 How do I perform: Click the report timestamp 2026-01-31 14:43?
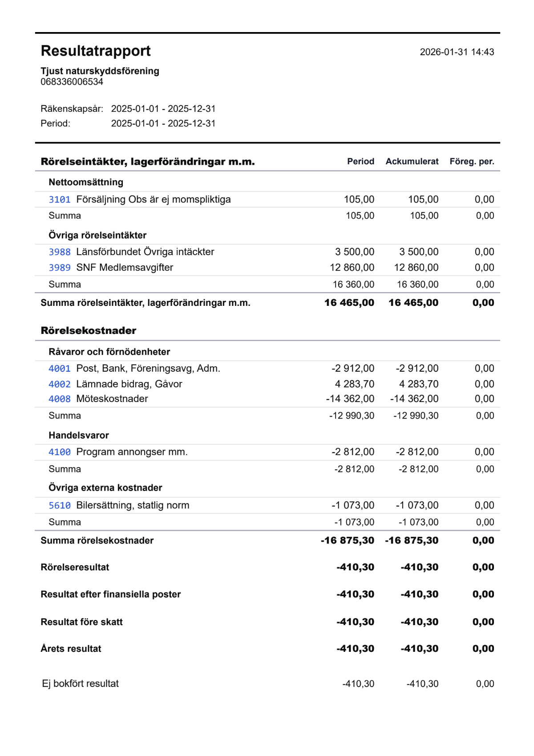pyautogui.click(x=457, y=52)
